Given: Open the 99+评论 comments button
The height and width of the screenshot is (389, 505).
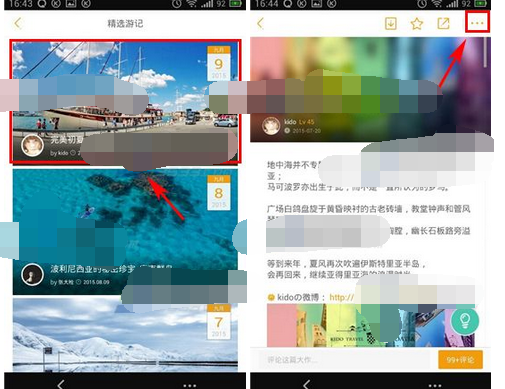Looking at the screenshot, I should pyautogui.click(x=460, y=360).
